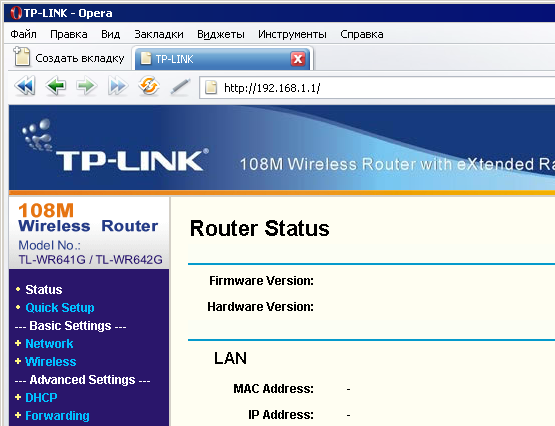The height and width of the screenshot is (426, 555).
Task: Expand the DHCP menu section
Action: 41,398
